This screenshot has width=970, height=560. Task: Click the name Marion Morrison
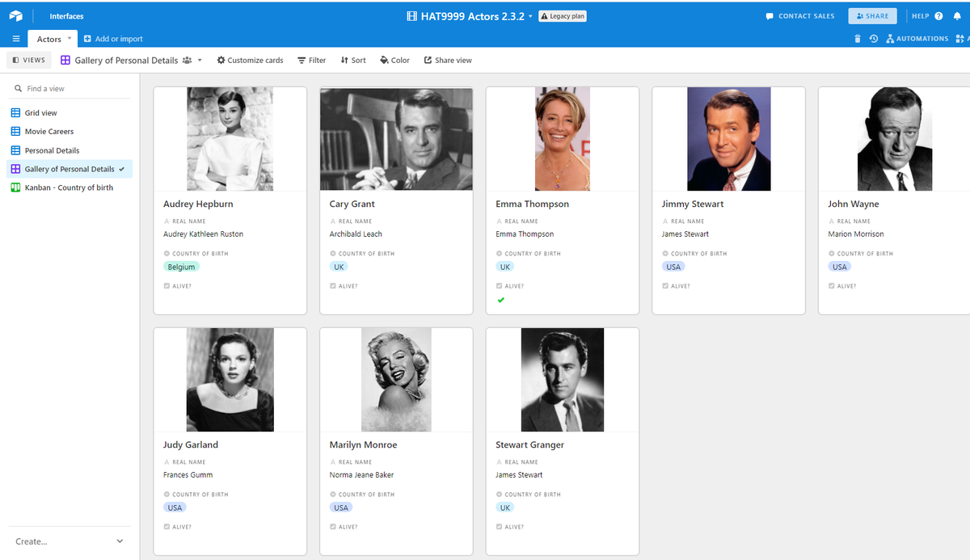pos(856,234)
